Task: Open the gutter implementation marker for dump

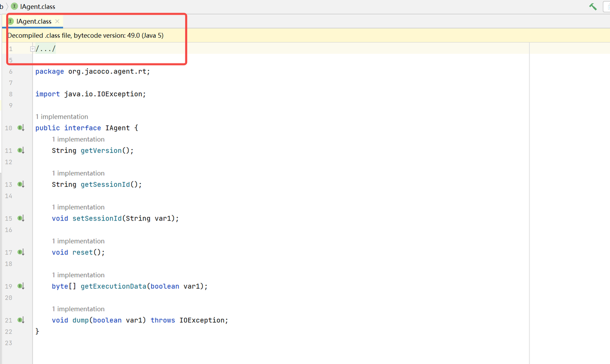Action: pyautogui.click(x=20, y=320)
